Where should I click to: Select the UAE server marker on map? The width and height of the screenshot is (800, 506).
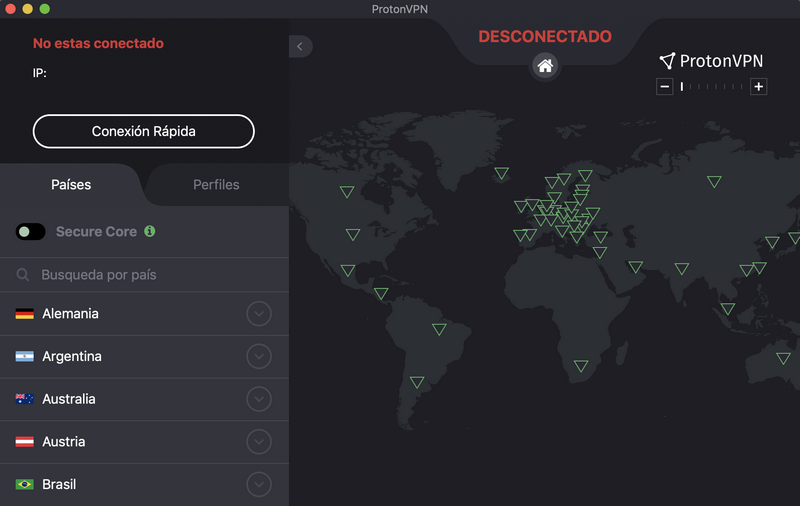(635, 266)
